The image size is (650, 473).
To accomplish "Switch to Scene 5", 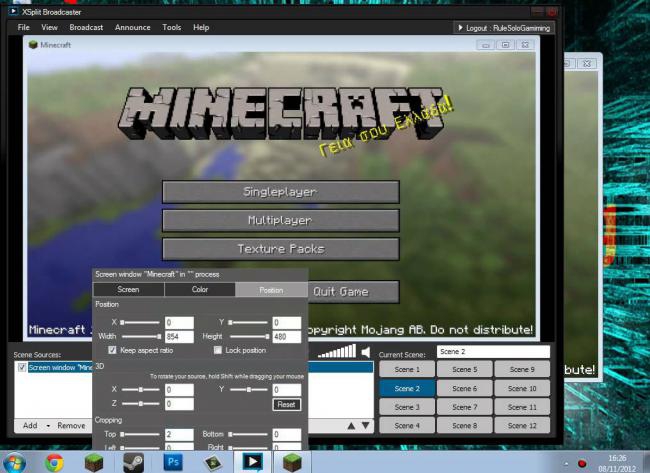I will [x=465, y=369].
